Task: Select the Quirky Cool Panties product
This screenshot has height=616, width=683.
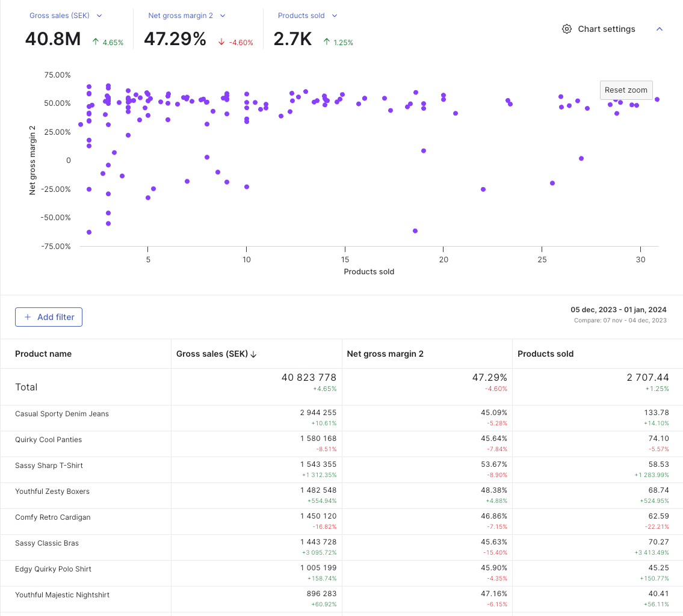Action: 48,440
